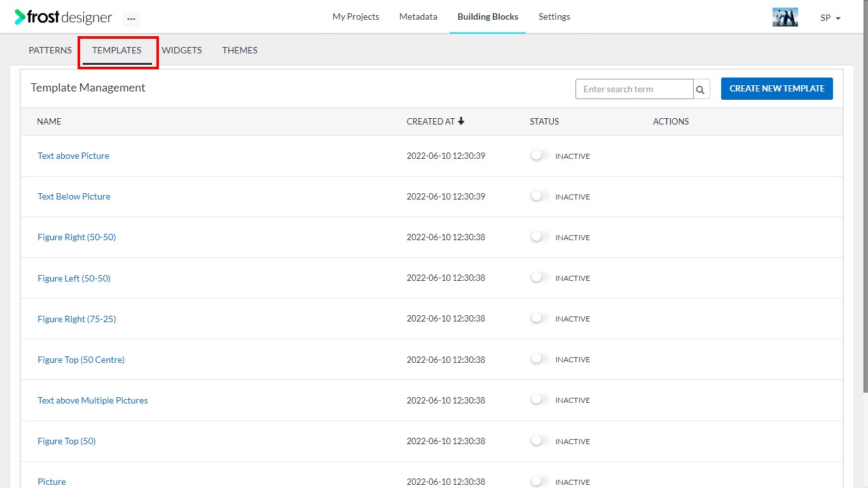This screenshot has width=868, height=488.
Task: Click the user avatar picture
Action: tap(785, 17)
